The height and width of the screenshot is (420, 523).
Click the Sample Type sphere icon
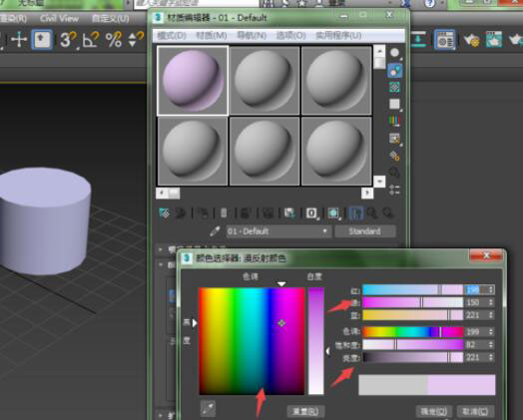(x=395, y=53)
